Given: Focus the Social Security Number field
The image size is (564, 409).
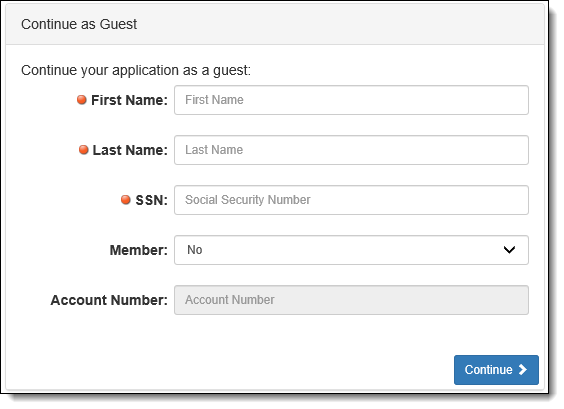Looking at the screenshot, I should click(351, 200).
